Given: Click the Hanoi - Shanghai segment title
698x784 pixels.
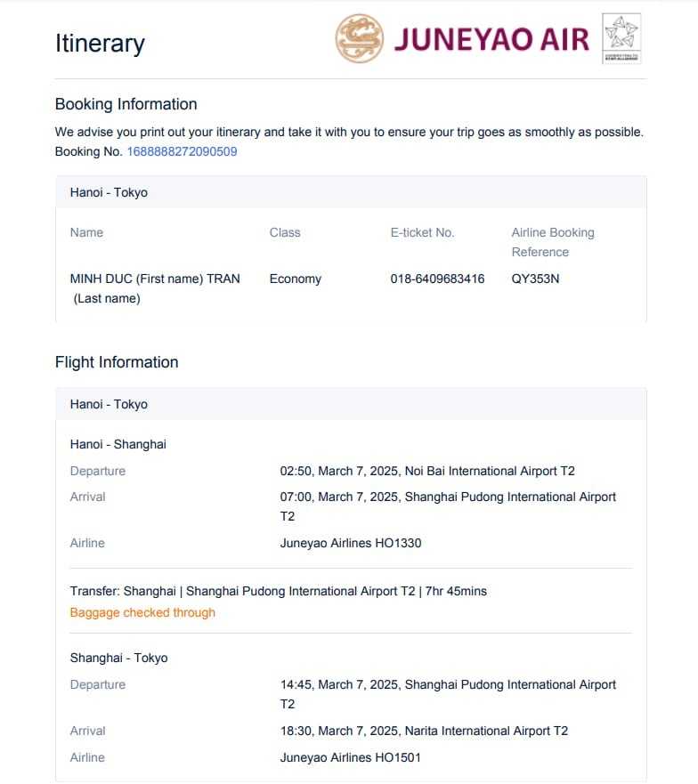Looking at the screenshot, I should [x=118, y=444].
